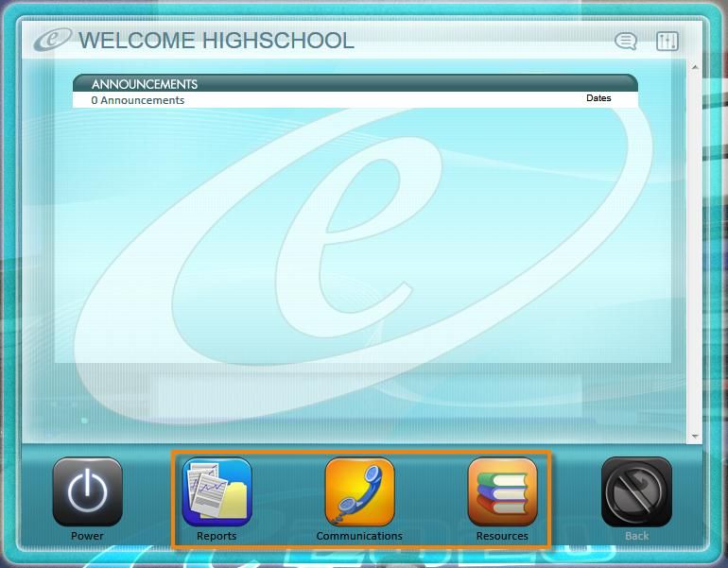
Task: Click the "WELCOME HIGHSCHOOL" title text
Action: click(217, 41)
